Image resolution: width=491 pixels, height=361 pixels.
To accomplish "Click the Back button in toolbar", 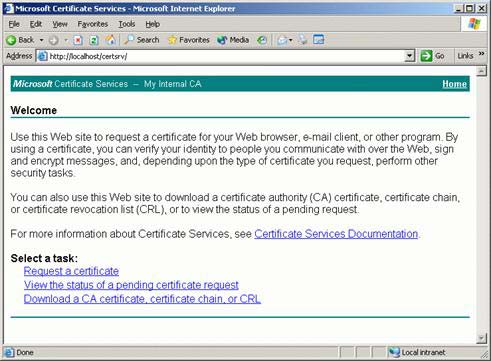I will pyautogui.click(x=20, y=40).
